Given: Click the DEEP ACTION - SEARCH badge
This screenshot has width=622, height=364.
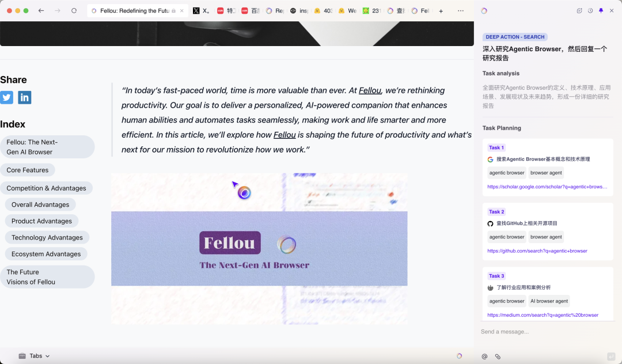Looking at the screenshot, I should [515, 37].
